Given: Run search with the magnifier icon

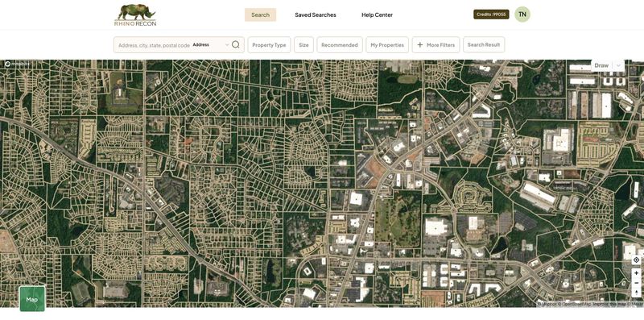Looking at the screenshot, I should click(235, 45).
